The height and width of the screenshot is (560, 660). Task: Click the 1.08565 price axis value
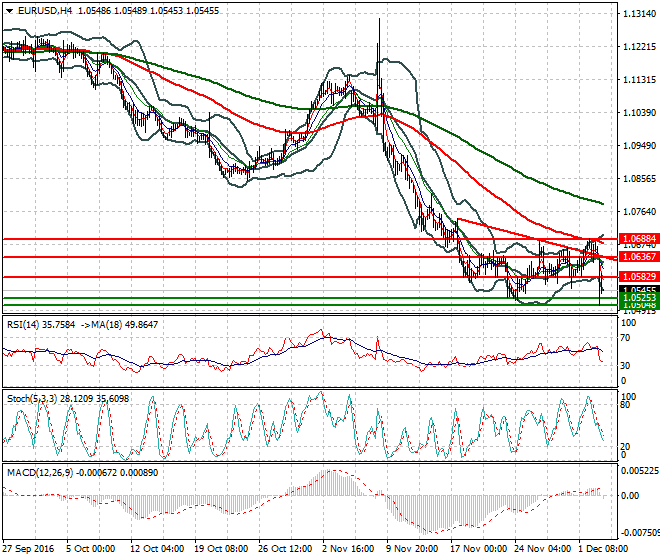[x=639, y=179]
